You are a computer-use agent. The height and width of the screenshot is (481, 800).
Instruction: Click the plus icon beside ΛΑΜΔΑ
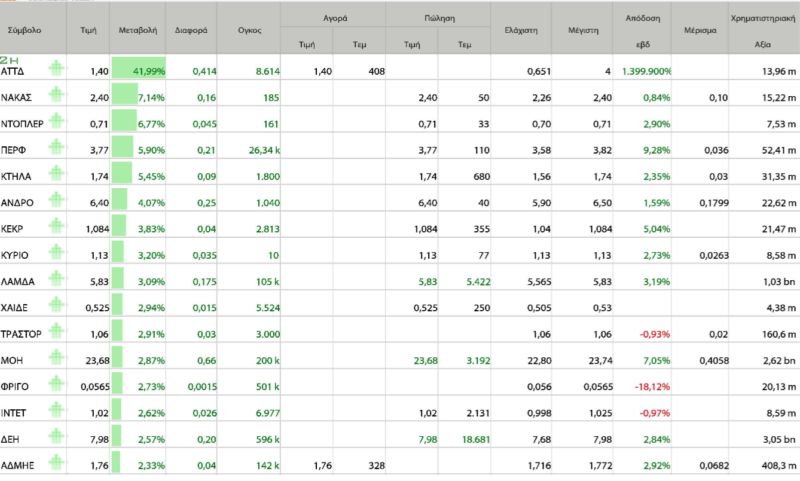click(x=57, y=281)
